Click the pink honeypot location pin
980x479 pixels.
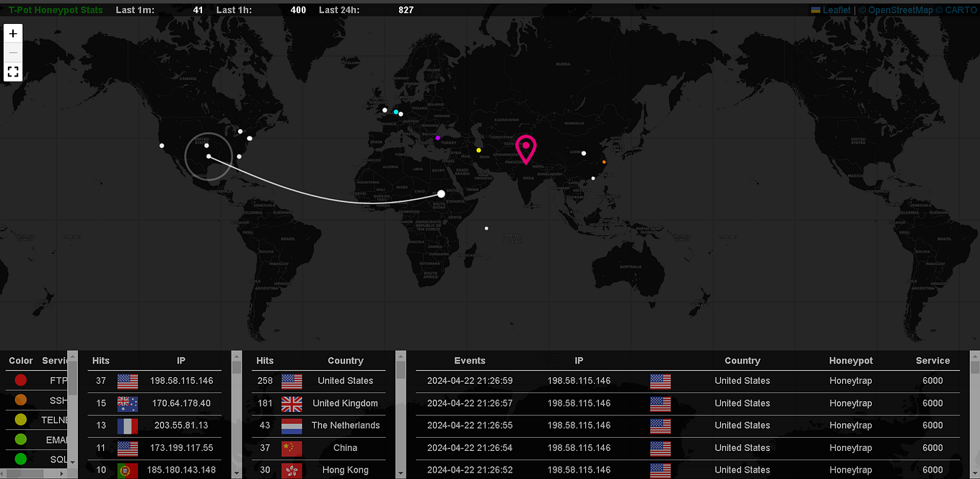526,149
